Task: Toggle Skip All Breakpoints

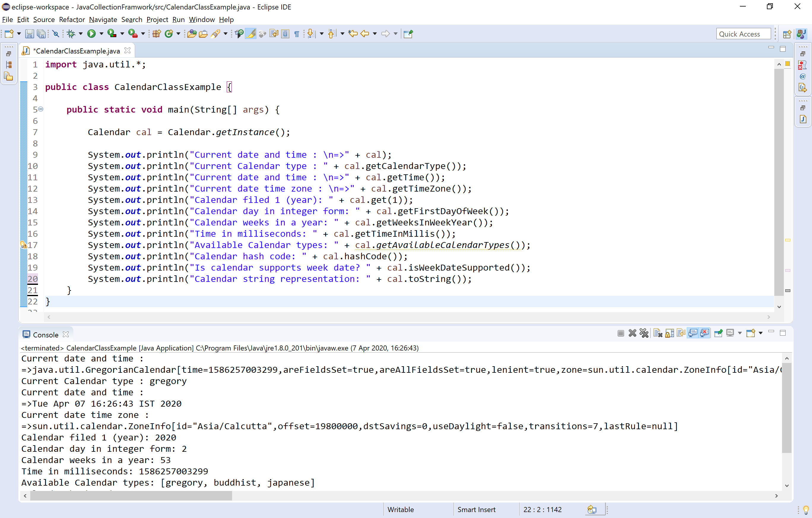Action: (x=56, y=34)
